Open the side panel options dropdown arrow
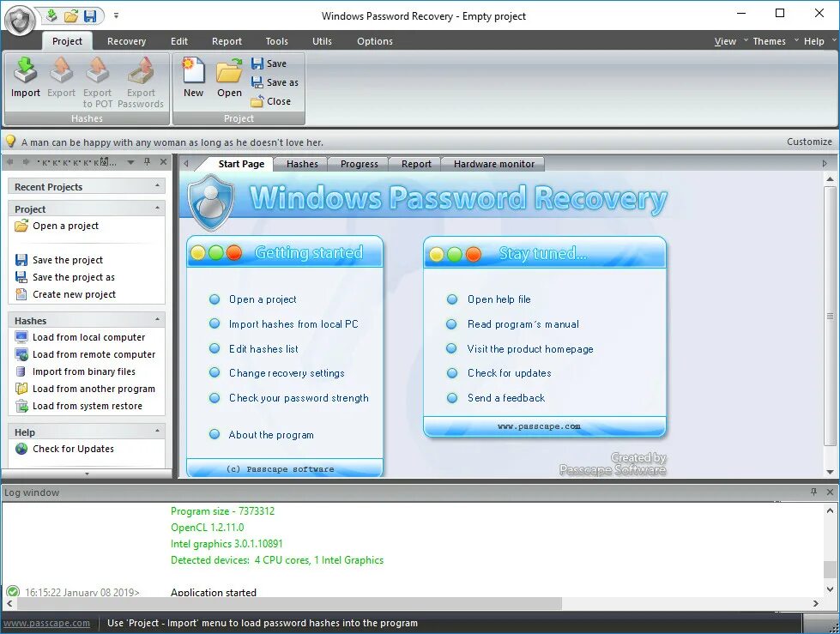This screenshot has height=634, width=840. click(x=130, y=162)
